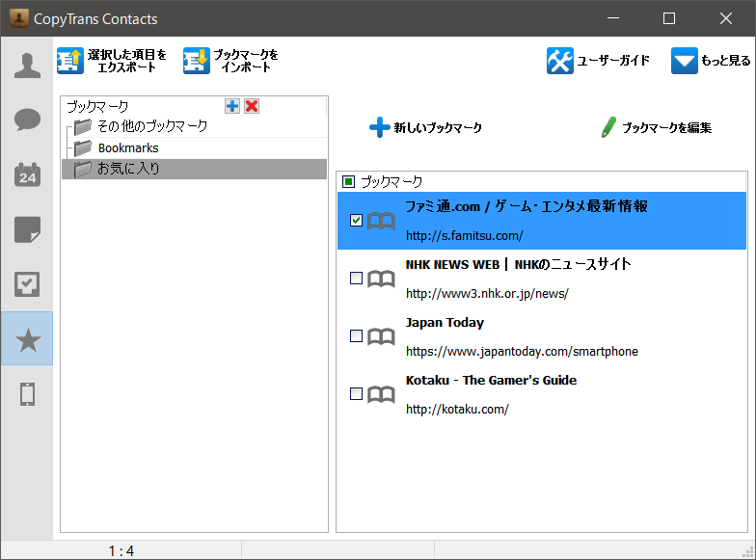Maximize the CopyTrans Contacts window
Viewport: 756px width, 560px height.
pos(669,18)
